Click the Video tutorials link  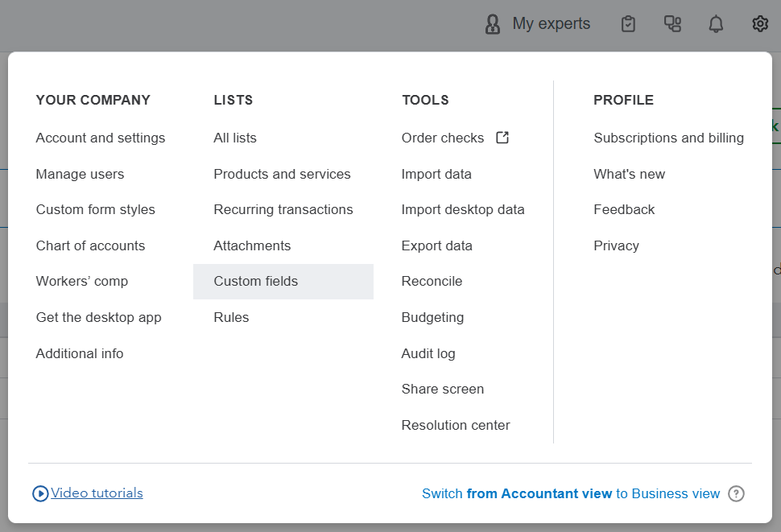[x=97, y=493]
